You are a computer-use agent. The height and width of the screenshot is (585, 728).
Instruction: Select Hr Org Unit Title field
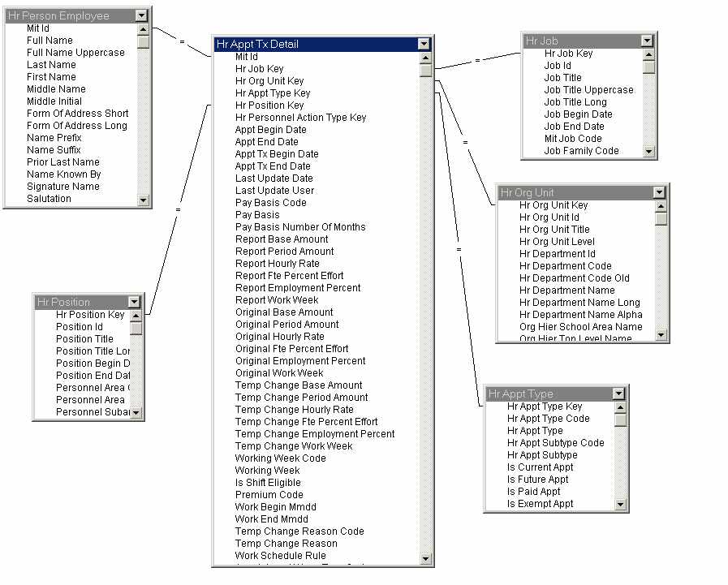[554, 230]
